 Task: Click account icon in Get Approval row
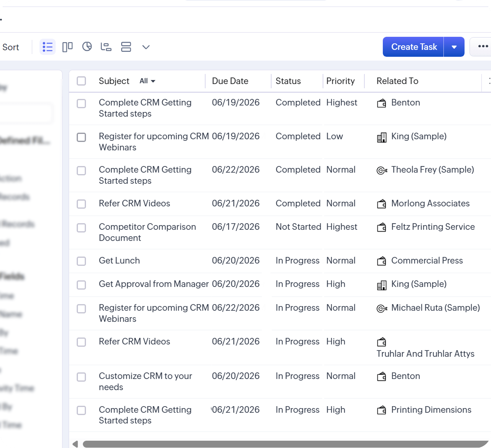(382, 285)
